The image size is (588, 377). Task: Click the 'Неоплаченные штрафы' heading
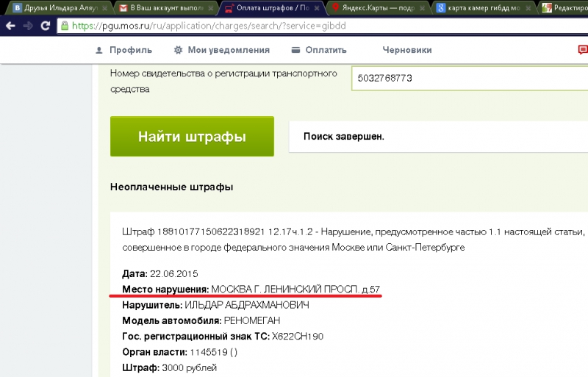pyautogui.click(x=172, y=187)
